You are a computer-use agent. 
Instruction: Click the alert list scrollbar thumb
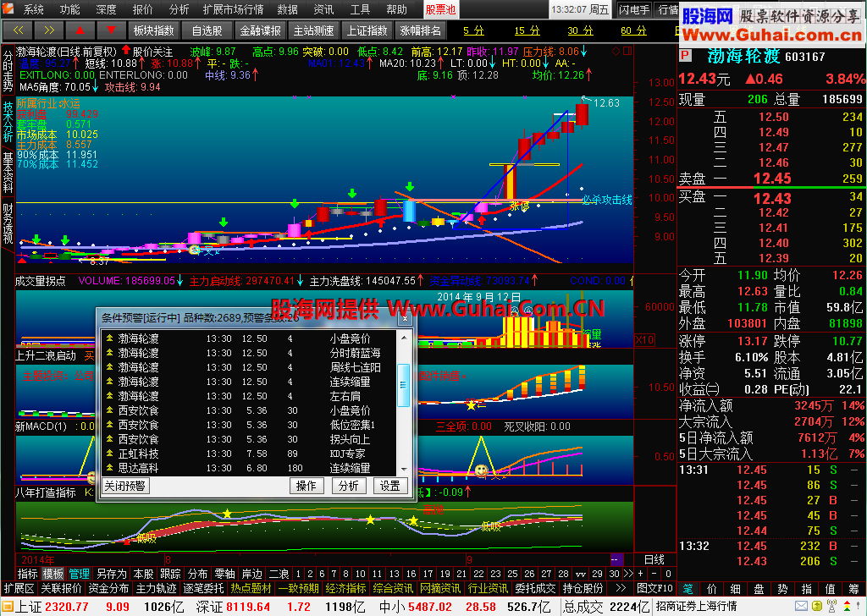[403, 385]
